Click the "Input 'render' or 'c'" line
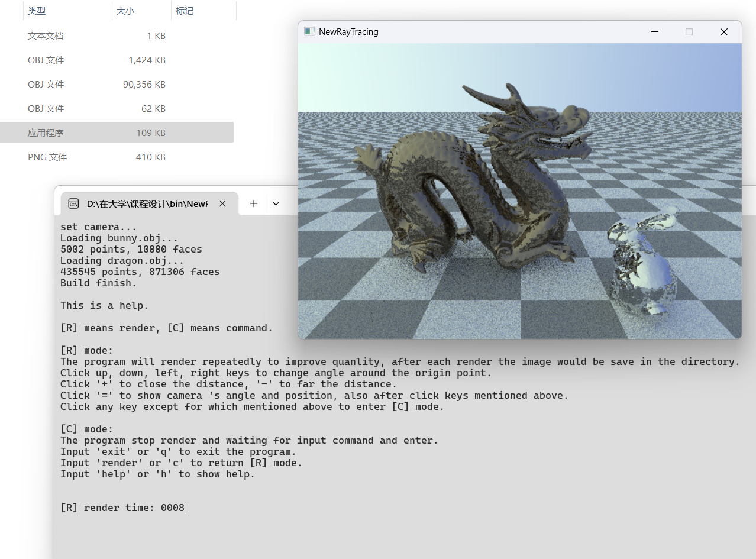Image resolution: width=756 pixels, height=559 pixels. pyautogui.click(x=182, y=463)
